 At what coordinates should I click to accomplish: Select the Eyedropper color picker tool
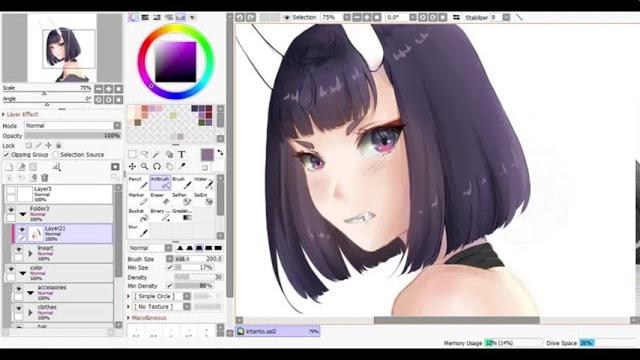pyautogui.click(x=182, y=167)
